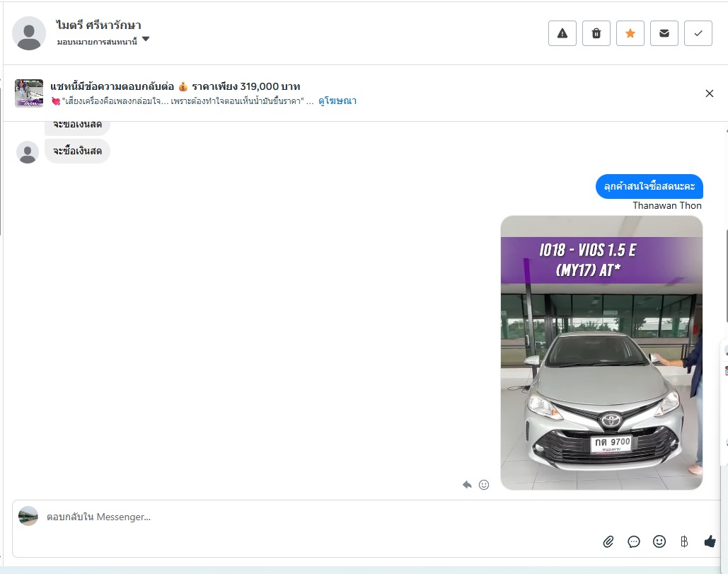
Task: Mark conversation done with checkmark icon
Action: point(698,33)
